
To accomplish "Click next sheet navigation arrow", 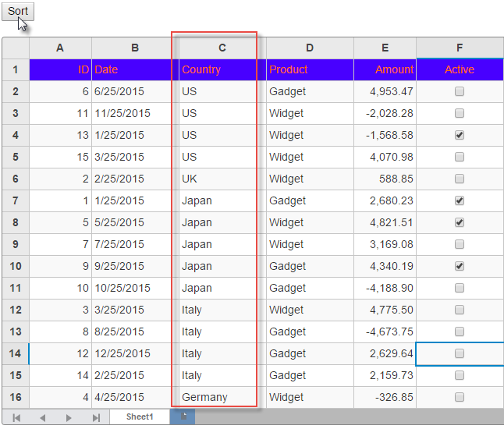I will tap(69, 418).
